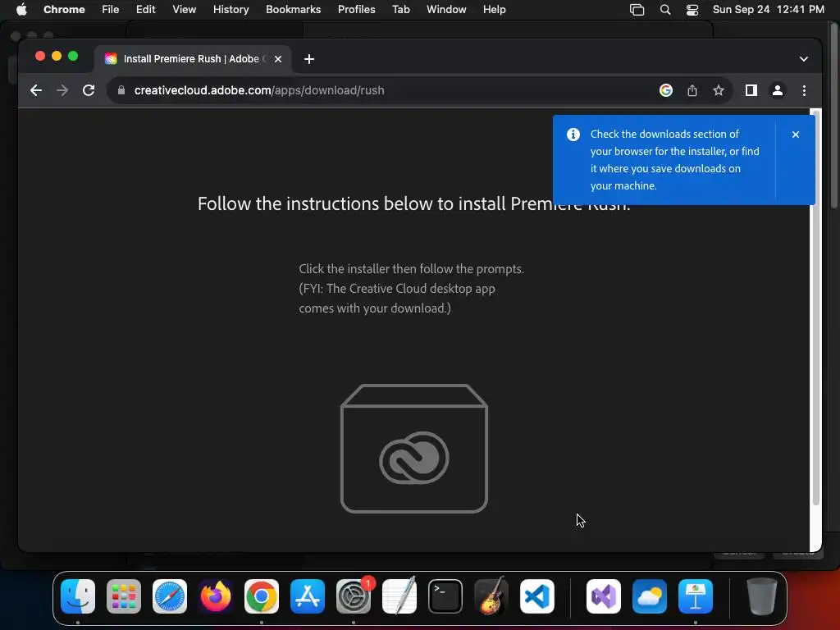Select the Install Premiere Rush tab
Image resolution: width=840 pixels, height=630 pixels.
point(193,59)
